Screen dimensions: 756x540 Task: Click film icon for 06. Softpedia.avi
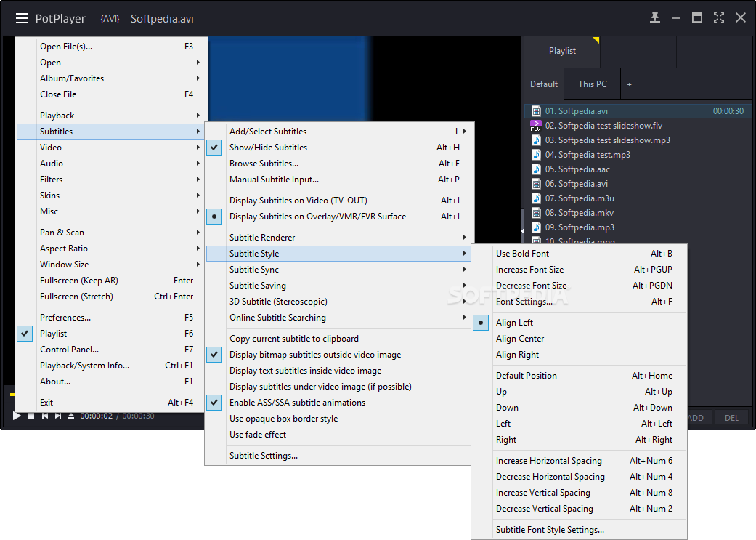[536, 183]
